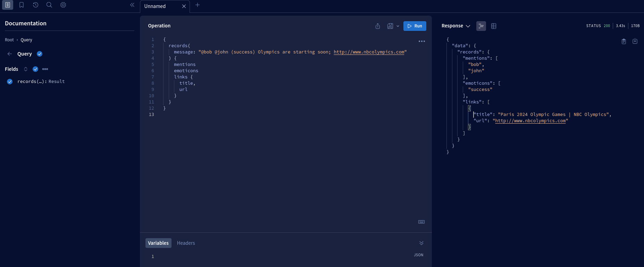Screen dimensions: 644x267
Task: Run the query
Action: click(415, 26)
